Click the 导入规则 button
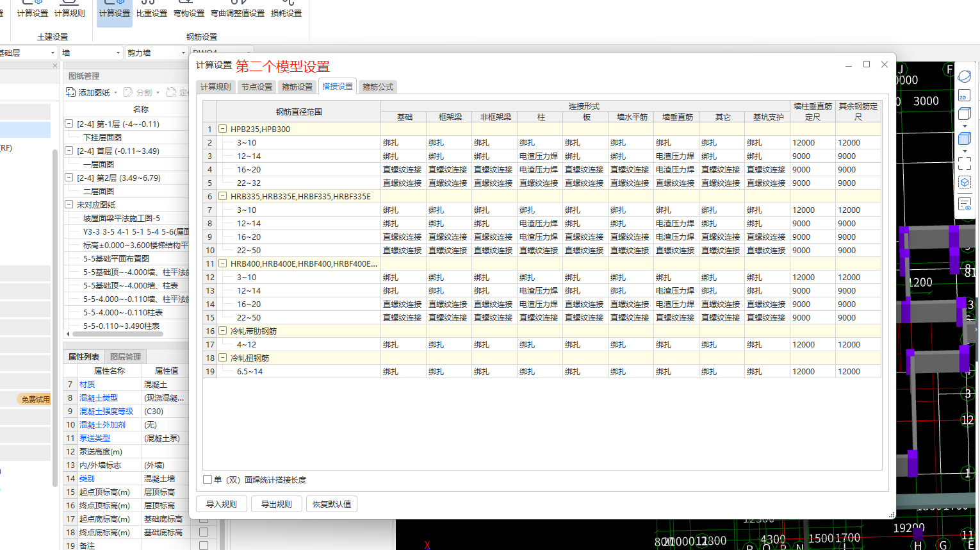 click(222, 504)
